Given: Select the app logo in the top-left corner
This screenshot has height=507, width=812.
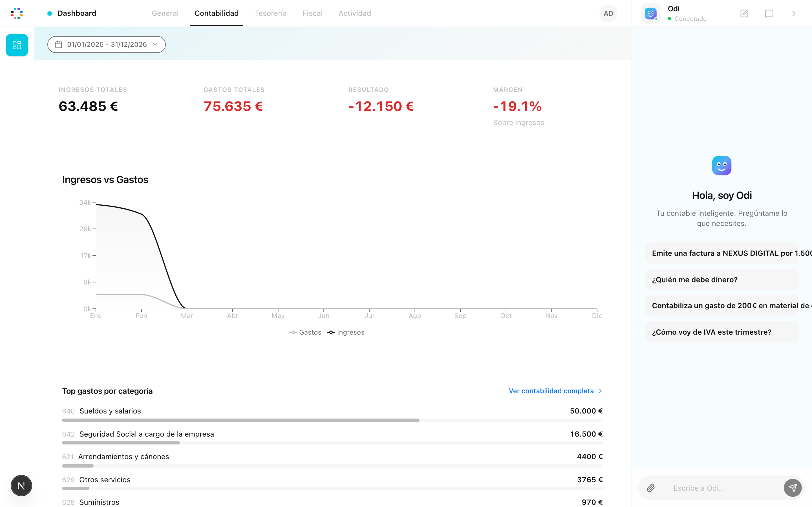Looking at the screenshot, I should pos(17,14).
